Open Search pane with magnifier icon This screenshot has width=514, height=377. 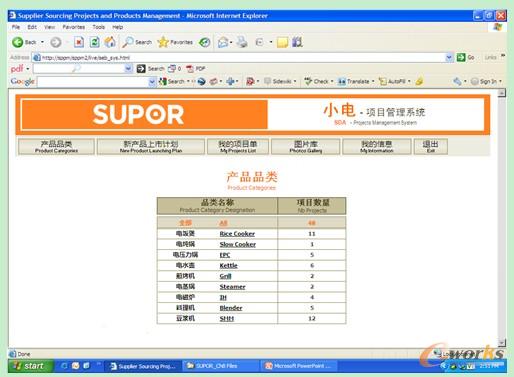click(x=137, y=42)
